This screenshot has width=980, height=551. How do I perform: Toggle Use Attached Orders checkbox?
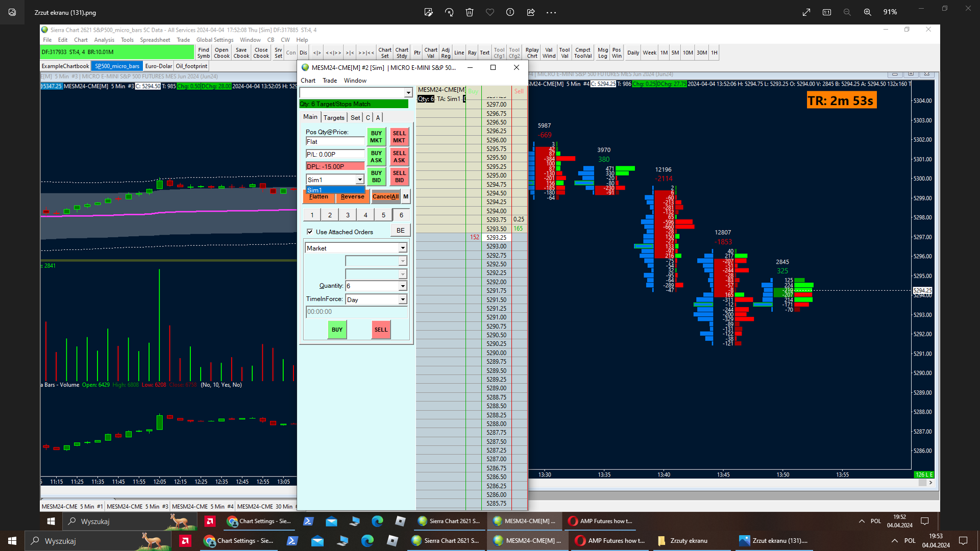pos(310,232)
